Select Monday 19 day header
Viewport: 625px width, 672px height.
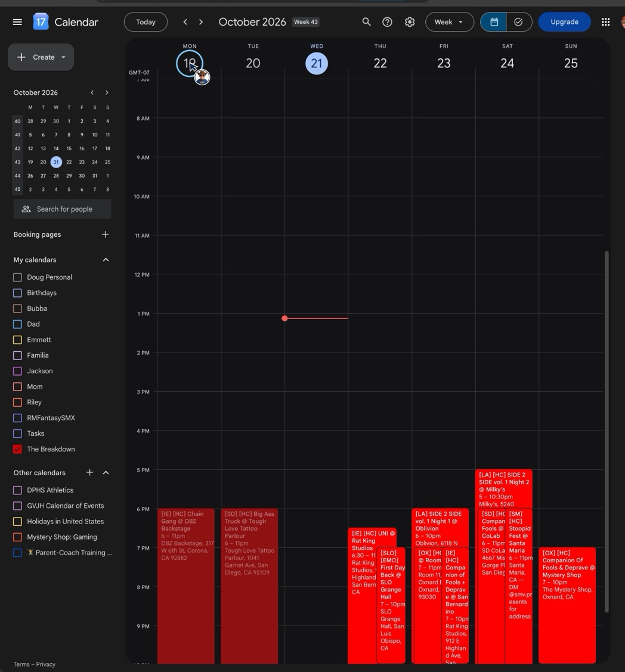click(x=190, y=63)
